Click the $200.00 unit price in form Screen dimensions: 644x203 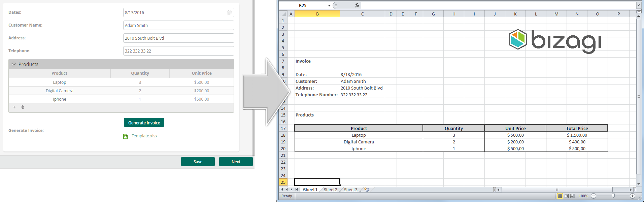(202, 91)
